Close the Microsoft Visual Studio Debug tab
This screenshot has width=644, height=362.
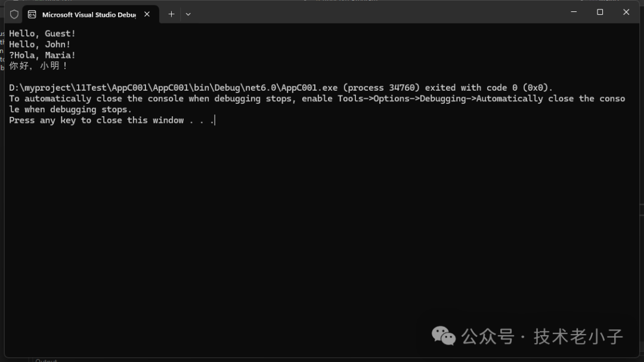click(147, 14)
